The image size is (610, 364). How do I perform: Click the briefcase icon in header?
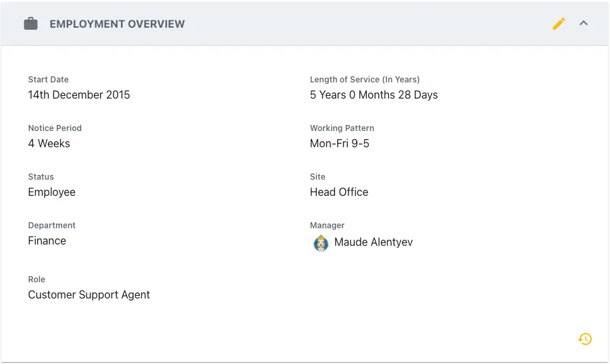coord(30,24)
